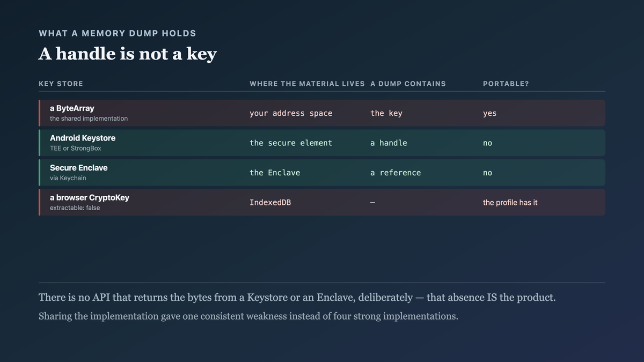Select the line starting "Sharing the implementation gave"
Viewport: 644px width, 362px height.
(248, 316)
